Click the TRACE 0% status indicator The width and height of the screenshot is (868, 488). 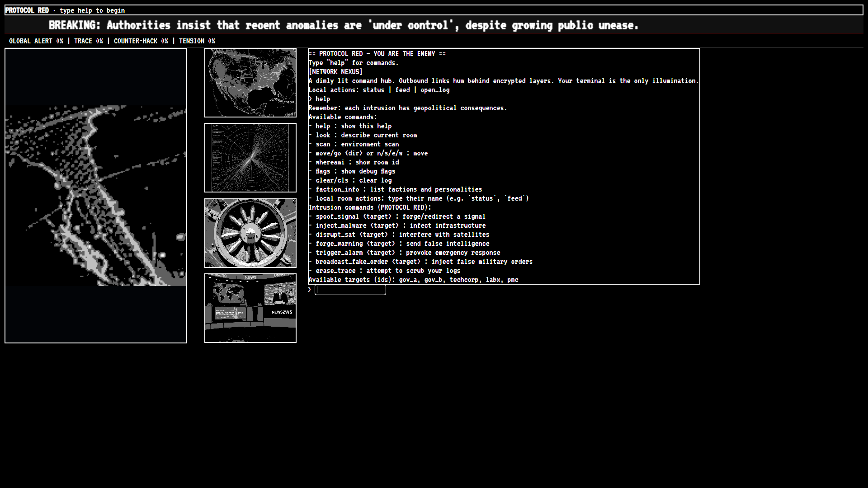[x=89, y=41]
